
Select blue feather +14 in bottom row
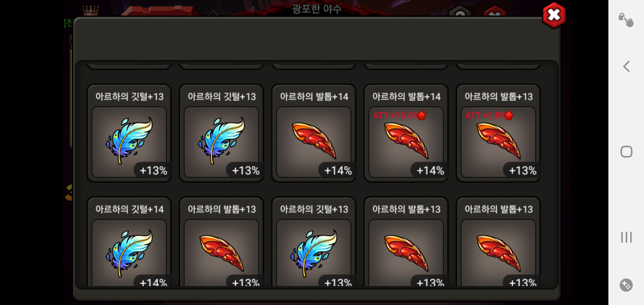pos(129,242)
